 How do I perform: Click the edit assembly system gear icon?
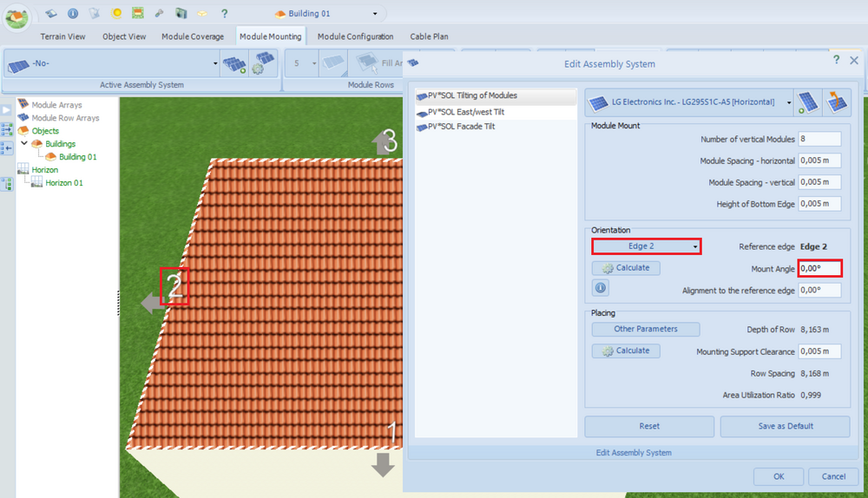pos(262,64)
